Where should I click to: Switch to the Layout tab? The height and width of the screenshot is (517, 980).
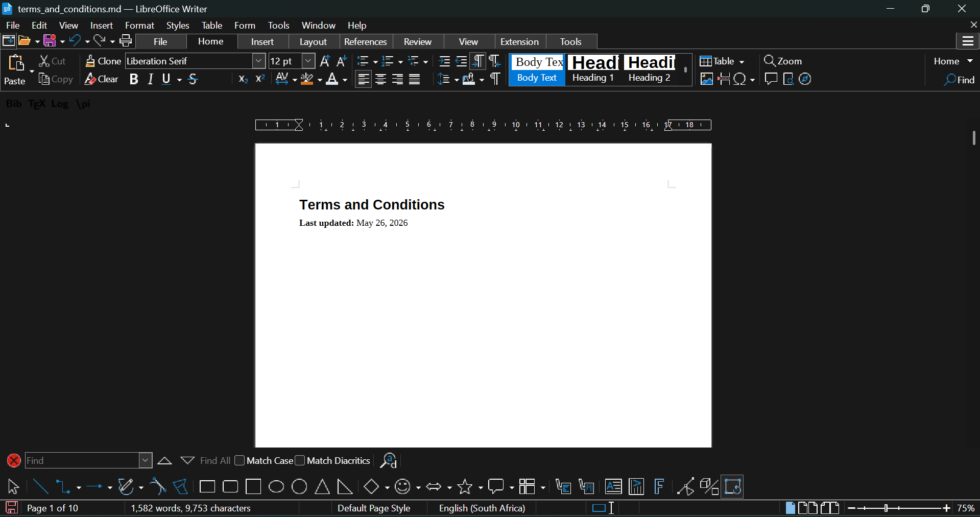tap(313, 42)
